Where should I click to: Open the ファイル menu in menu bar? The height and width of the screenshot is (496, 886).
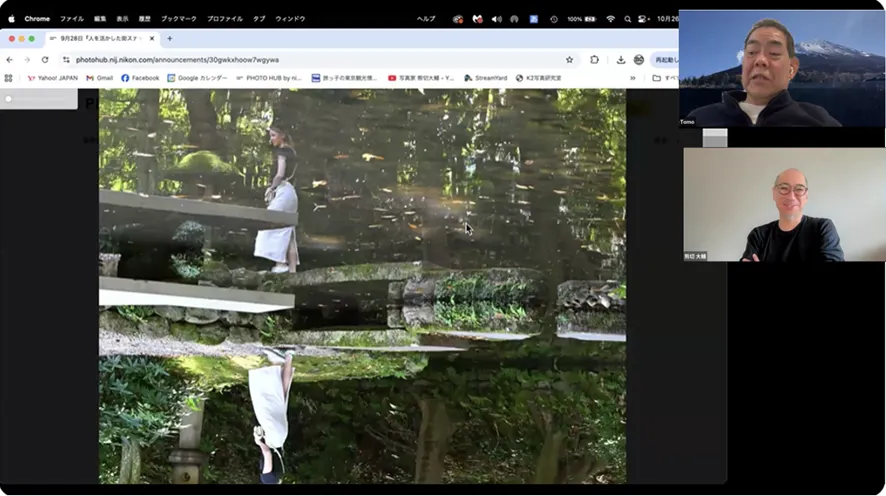[72, 18]
